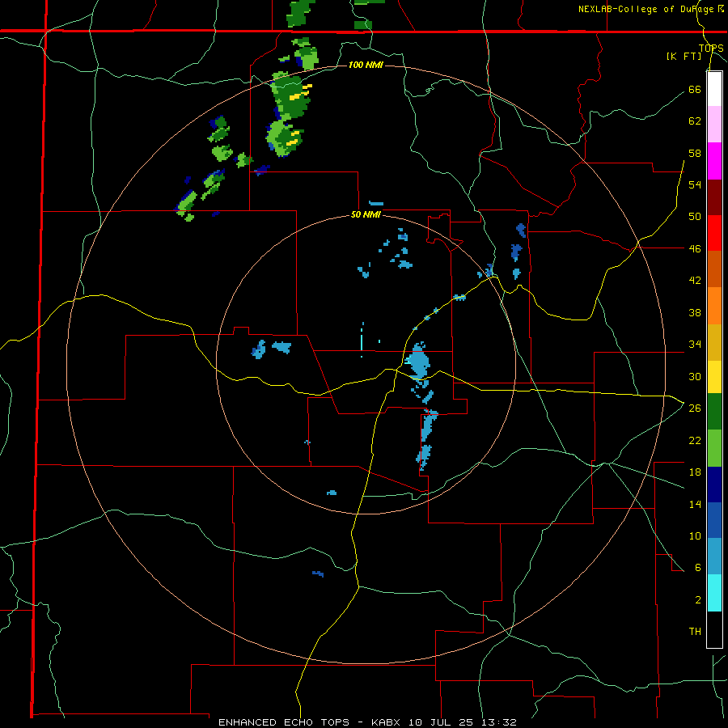Pick the dark green legend color swatch
728x728 pixels.
pyautogui.click(x=714, y=412)
